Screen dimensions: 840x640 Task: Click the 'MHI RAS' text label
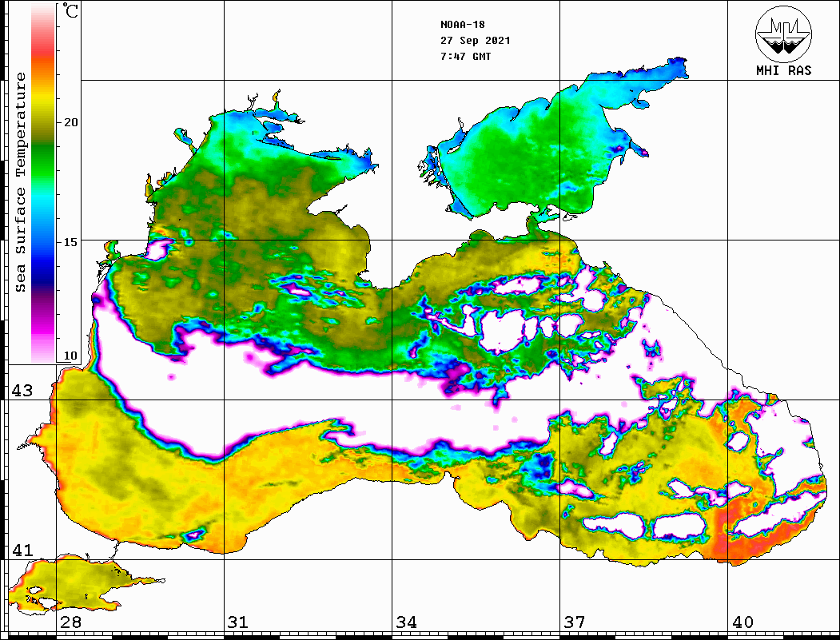point(783,70)
